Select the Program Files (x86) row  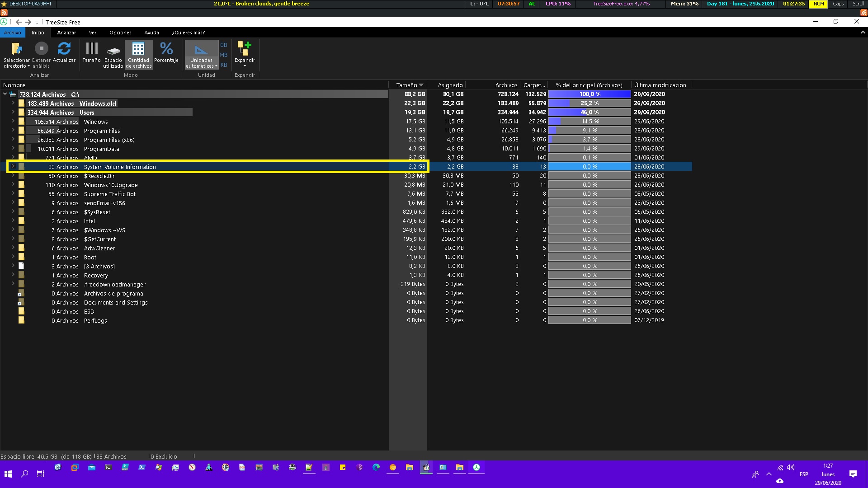pos(346,140)
